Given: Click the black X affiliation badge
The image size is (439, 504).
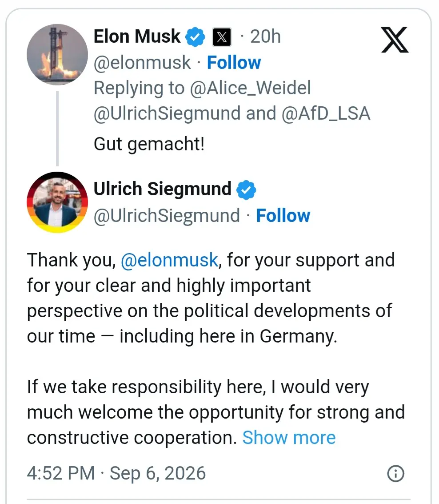Looking at the screenshot, I should click(x=222, y=37).
